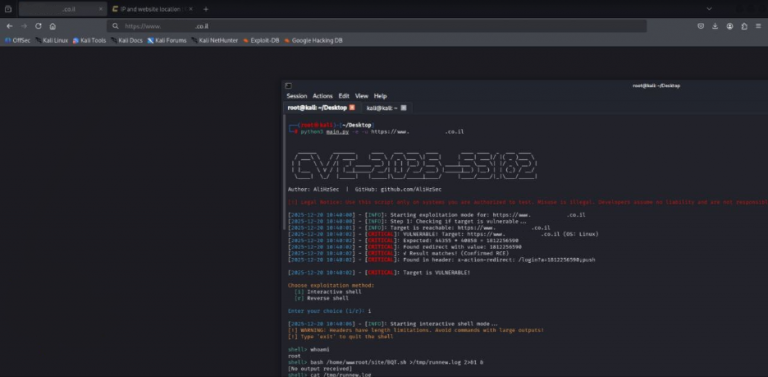Click the '[r] Reverse shell' option text
The width and height of the screenshot is (768, 377).
321,298
